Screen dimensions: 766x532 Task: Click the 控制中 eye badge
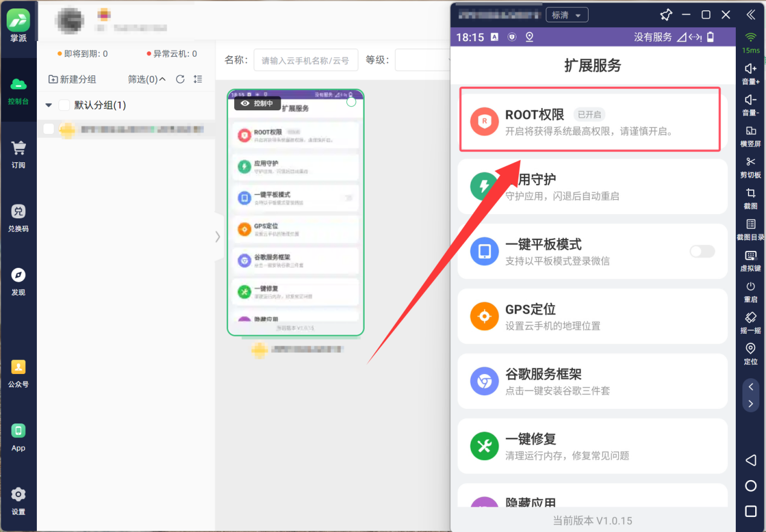257,103
